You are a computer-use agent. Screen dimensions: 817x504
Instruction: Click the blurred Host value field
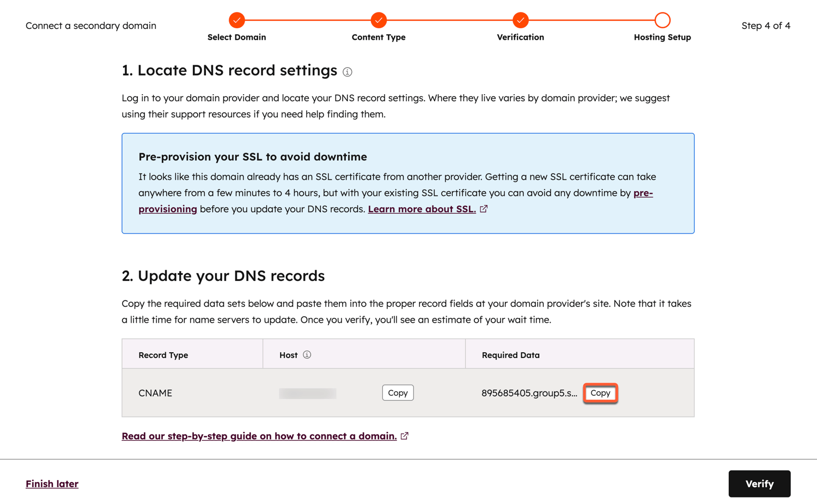(x=307, y=392)
